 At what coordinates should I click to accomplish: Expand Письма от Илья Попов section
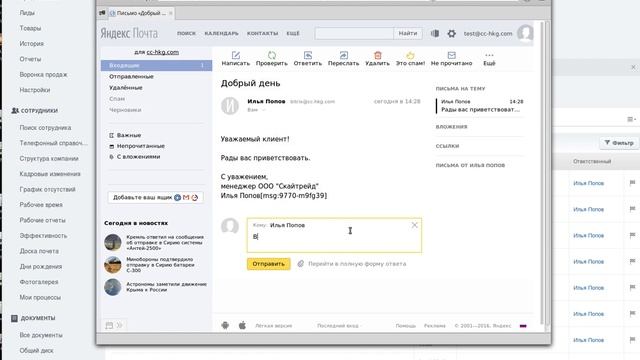click(470, 165)
